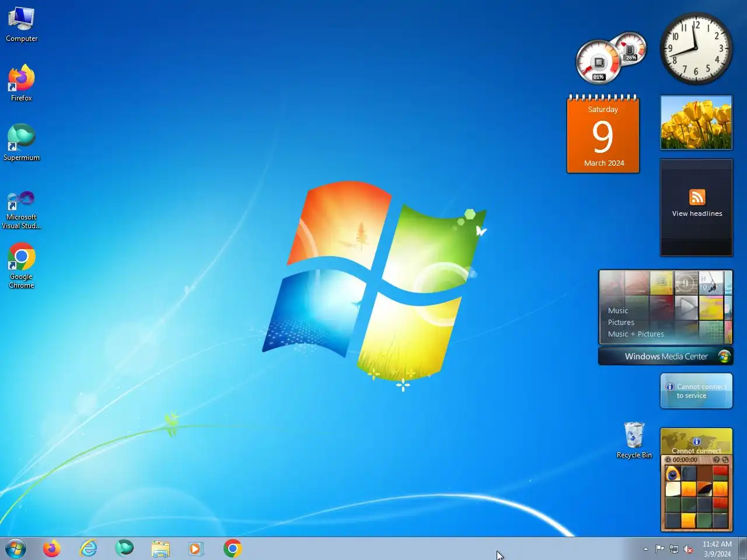Open the Action Center flag tray icon

pos(659,549)
